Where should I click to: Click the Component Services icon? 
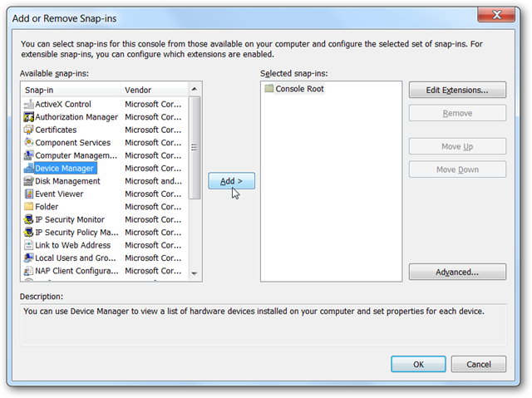29,142
